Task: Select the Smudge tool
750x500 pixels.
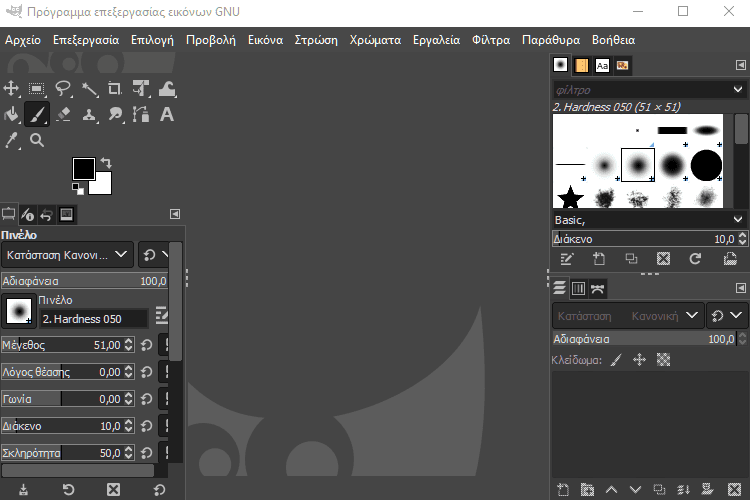Action: pos(115,114)
